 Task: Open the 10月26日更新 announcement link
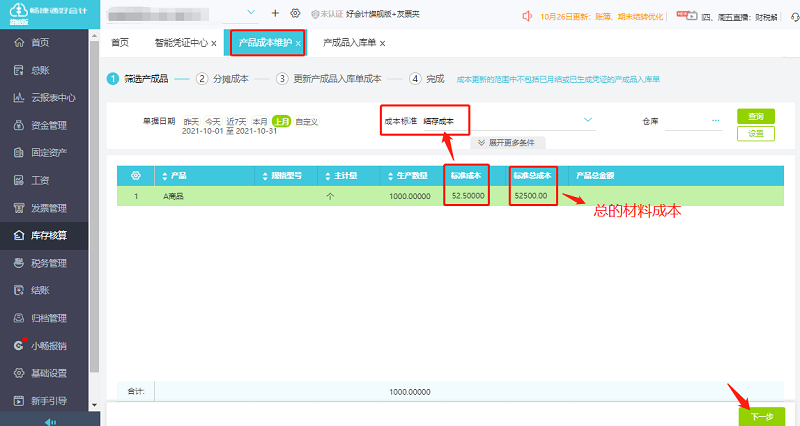(x=602, y=17)
